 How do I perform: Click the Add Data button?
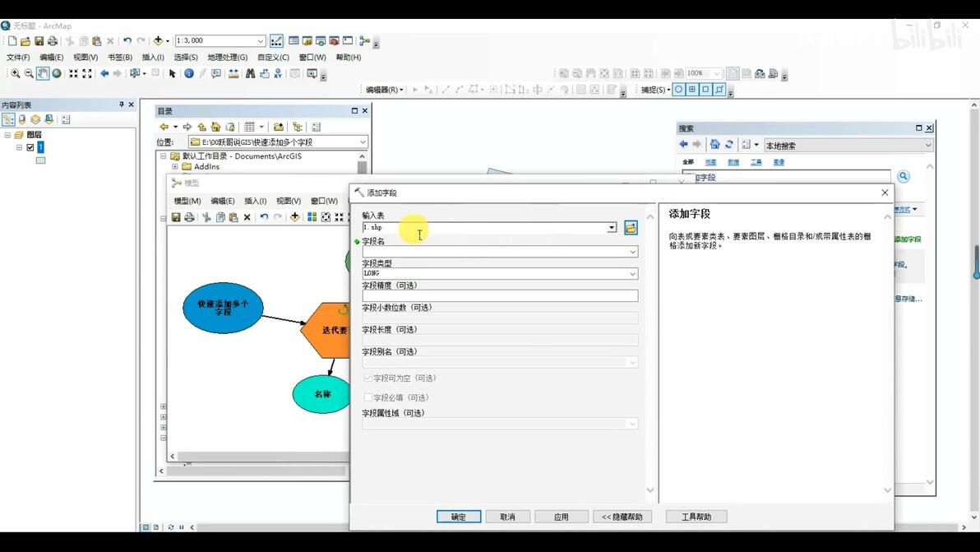158,40
